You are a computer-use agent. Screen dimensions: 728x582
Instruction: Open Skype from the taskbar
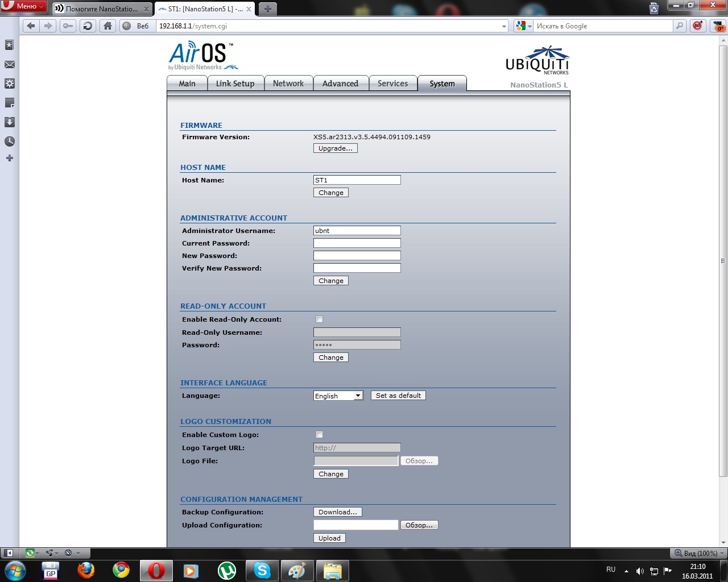(262, 570)
